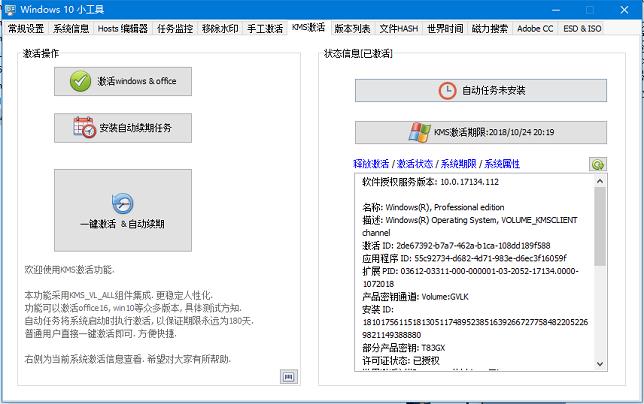The height and width of the screenshot is (404, 644).
Task: Switch to the 版本列表 tab
Action: [352, 29]
